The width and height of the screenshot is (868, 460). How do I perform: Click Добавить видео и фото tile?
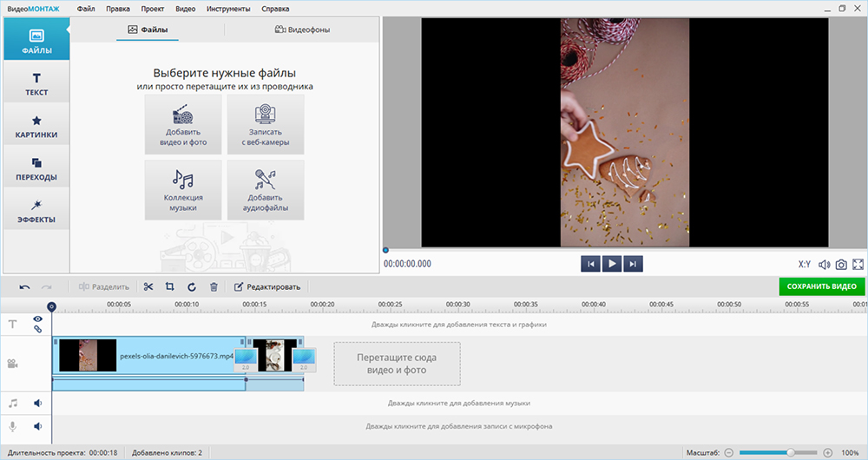point(183,125)
